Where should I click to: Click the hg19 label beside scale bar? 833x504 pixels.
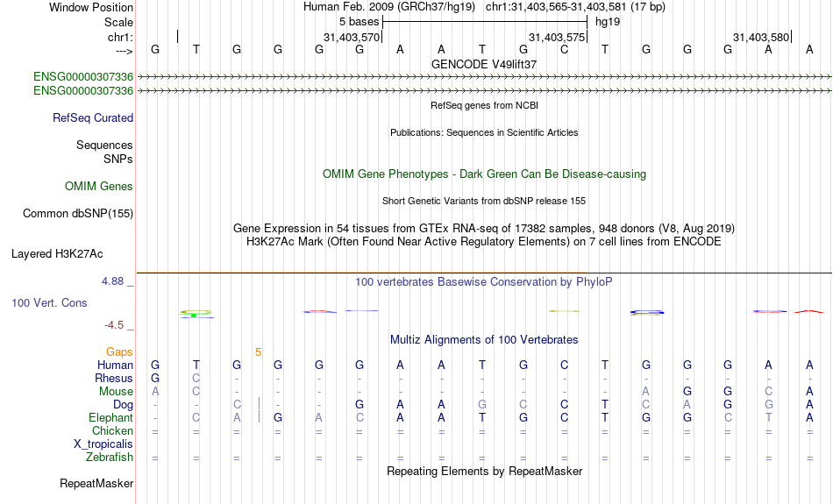608,22
